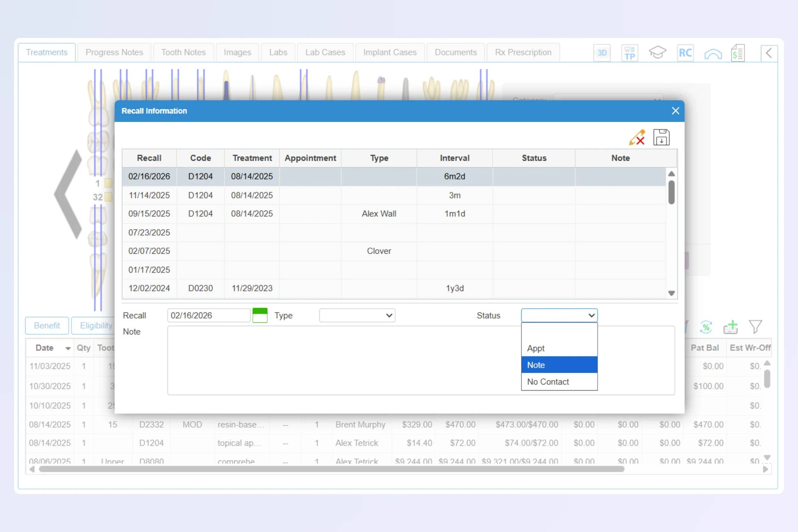Toggle the yellow box beside tooth 1

[x=108, y=183]
